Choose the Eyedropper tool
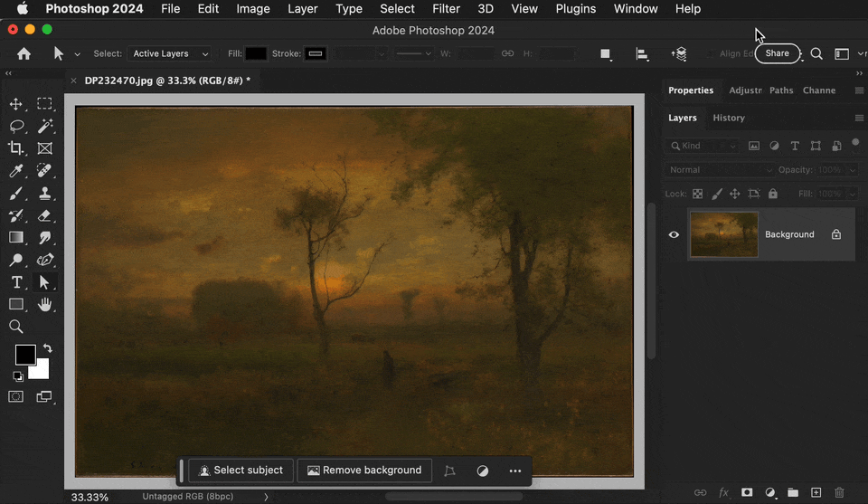Screen dimensions: 868x504 (x=15, y=171)
